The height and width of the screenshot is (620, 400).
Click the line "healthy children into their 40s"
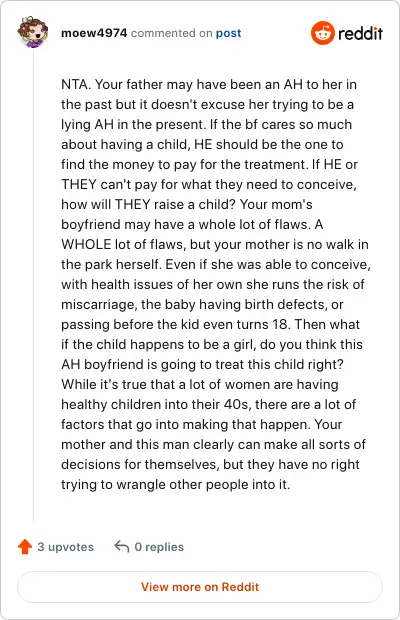point(208,405)
